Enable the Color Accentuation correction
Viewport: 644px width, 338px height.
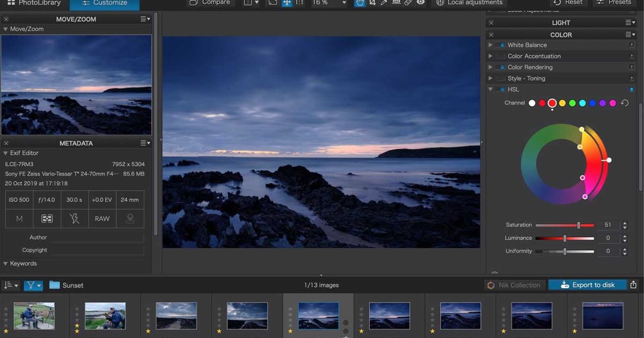tap(502, 56)
